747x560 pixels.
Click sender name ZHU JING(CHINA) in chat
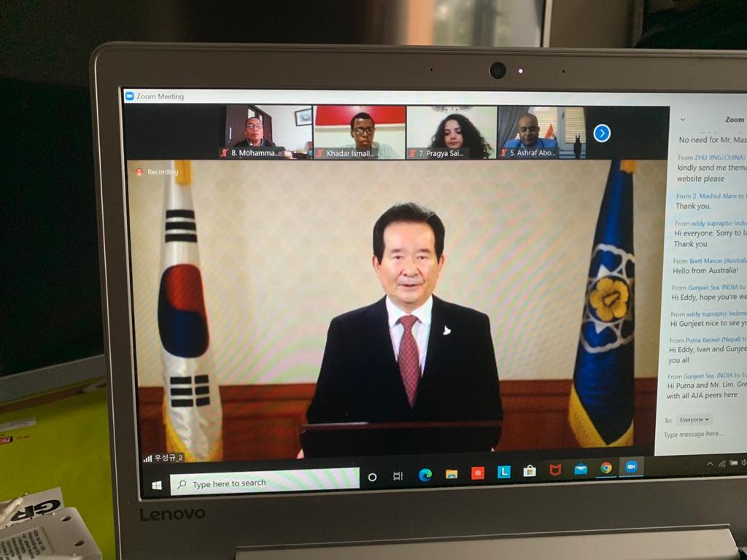point(719,157)
